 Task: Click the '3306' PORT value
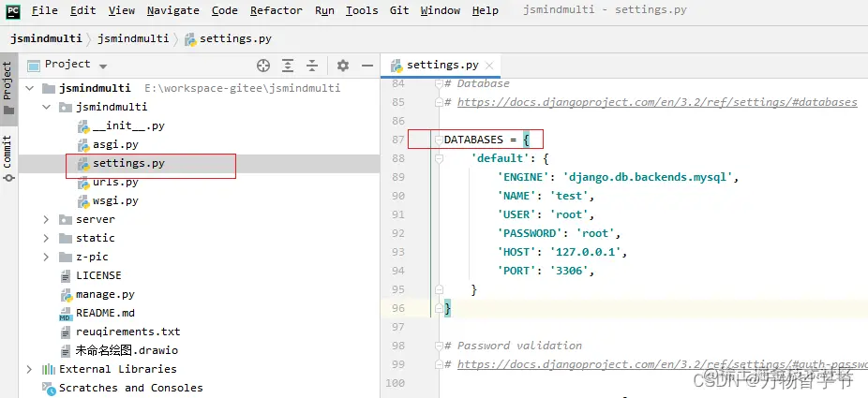click(x=569, y=271)
